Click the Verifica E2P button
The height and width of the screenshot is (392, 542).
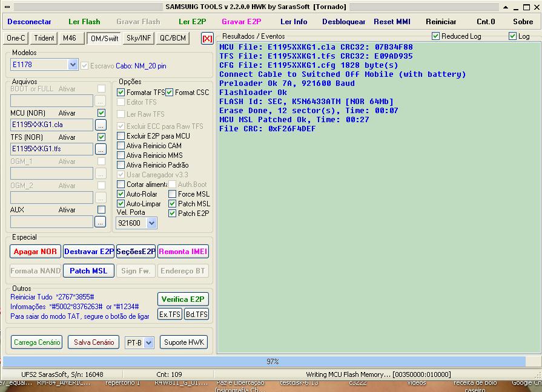[183, 299]
